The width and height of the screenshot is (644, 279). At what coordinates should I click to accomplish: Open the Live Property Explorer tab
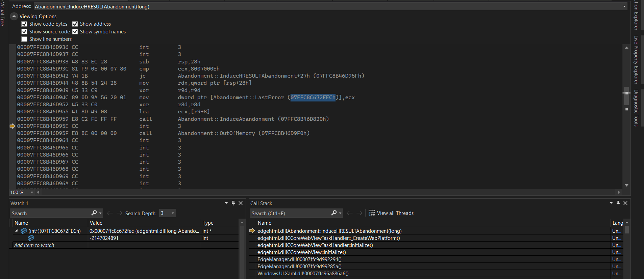[x=636, y=60]
